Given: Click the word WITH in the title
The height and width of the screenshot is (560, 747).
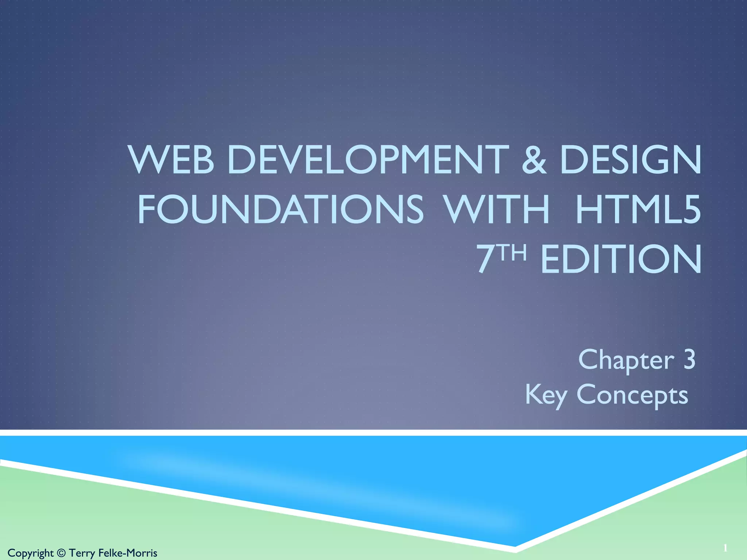Looking at the screenshot, I should pos(496,210).
